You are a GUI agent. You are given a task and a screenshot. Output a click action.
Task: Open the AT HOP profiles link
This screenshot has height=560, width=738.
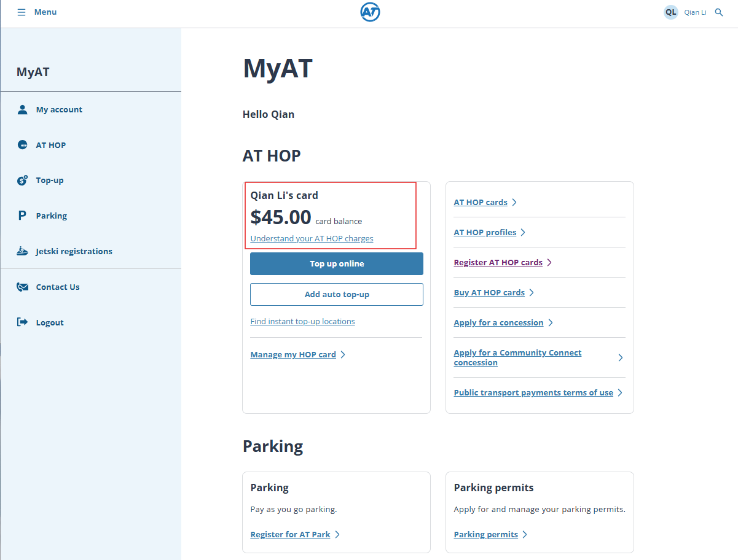point(485,232)
